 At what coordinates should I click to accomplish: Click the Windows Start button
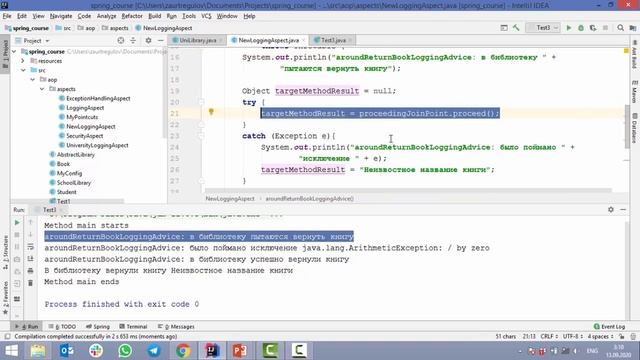(x=11, y=351)
